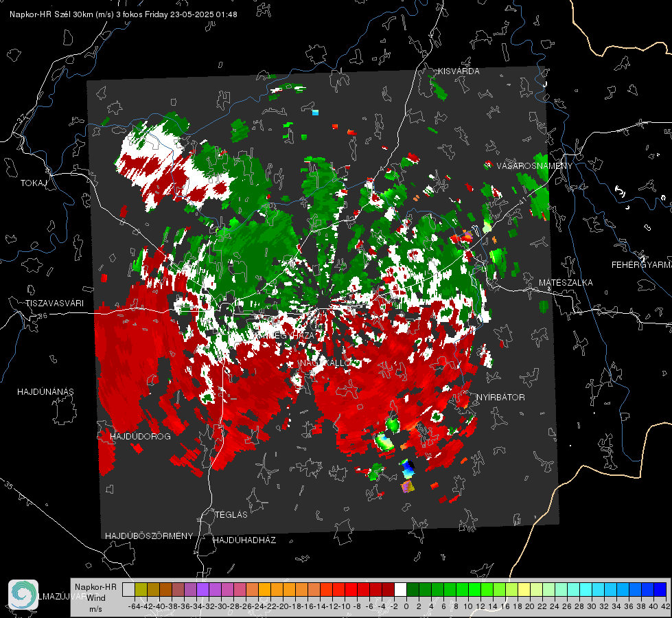The image size is (672, 618).
Task: Click the legend value label -64
Action: pos(134,606)
